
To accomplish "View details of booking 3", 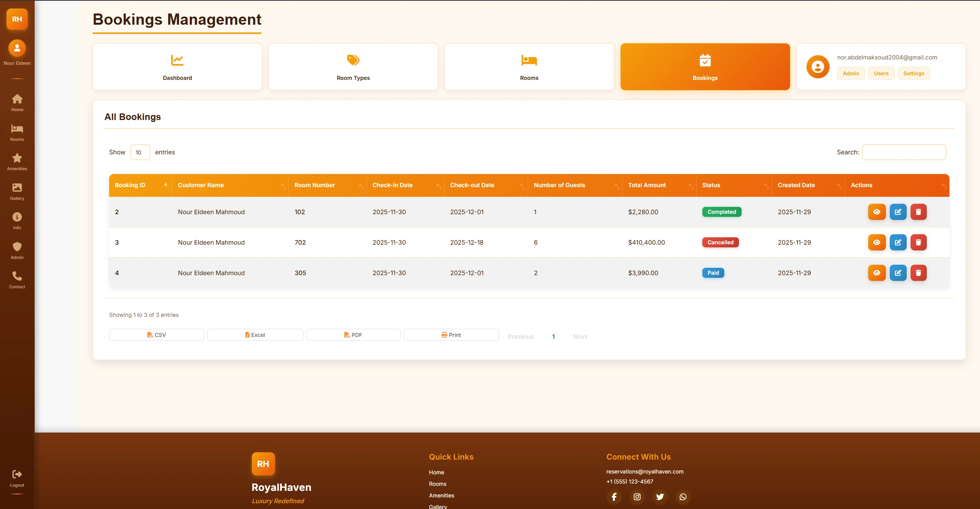I will 877,242.
